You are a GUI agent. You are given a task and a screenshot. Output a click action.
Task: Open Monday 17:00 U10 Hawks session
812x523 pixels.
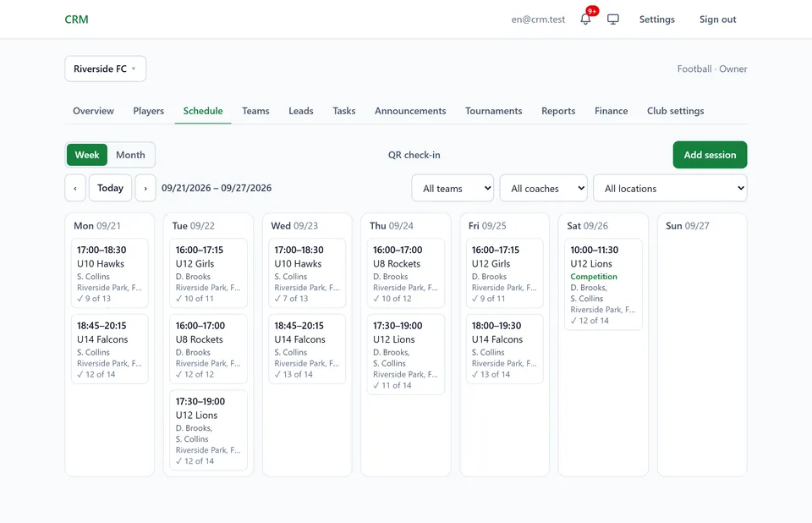(x=110, y=273)
